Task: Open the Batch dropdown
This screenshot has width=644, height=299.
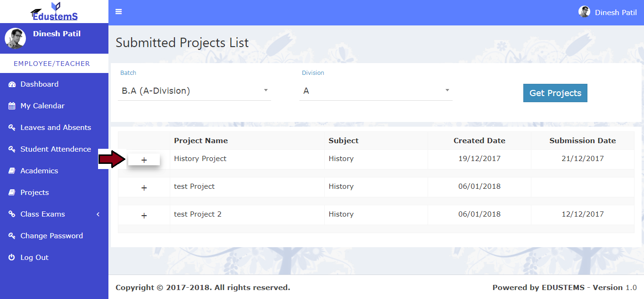Action: 194,91
